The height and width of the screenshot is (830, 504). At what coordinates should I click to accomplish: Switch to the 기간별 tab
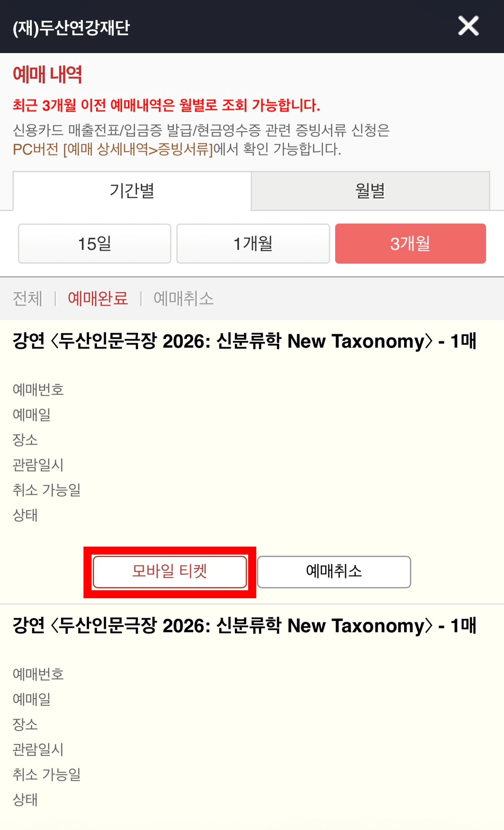[x=132, y=191]
